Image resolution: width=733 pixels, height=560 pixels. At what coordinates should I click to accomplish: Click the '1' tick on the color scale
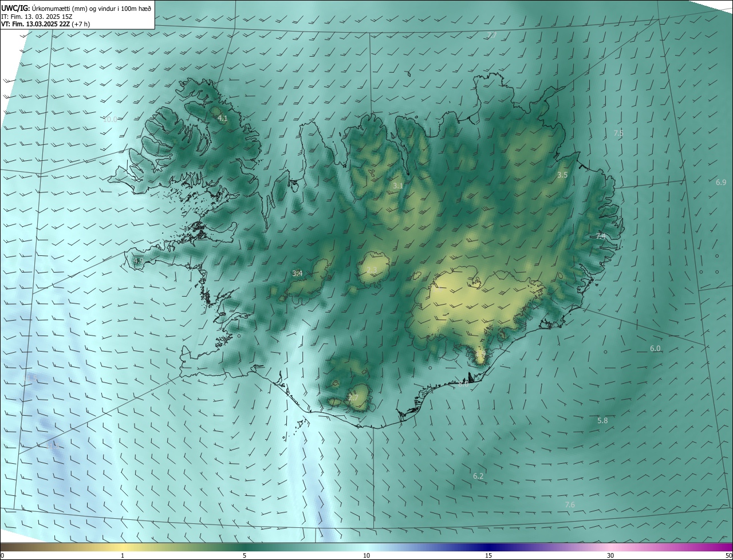(x=123, y=556)
